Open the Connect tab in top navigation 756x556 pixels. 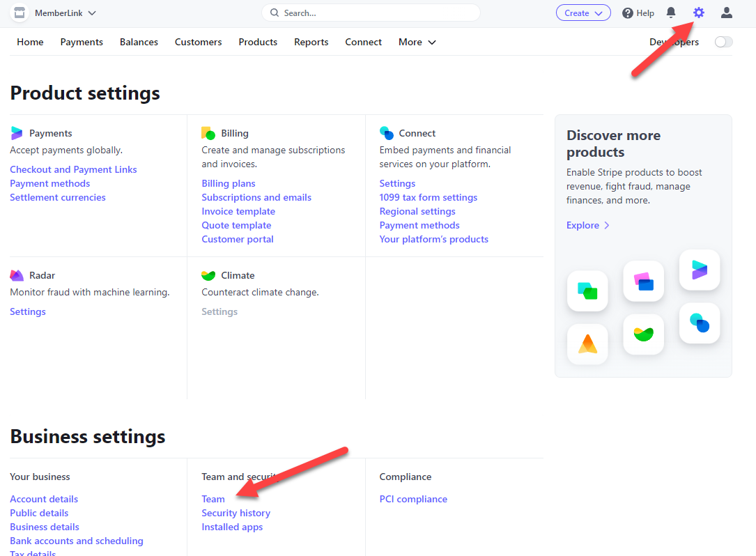[x=363, y=42]
